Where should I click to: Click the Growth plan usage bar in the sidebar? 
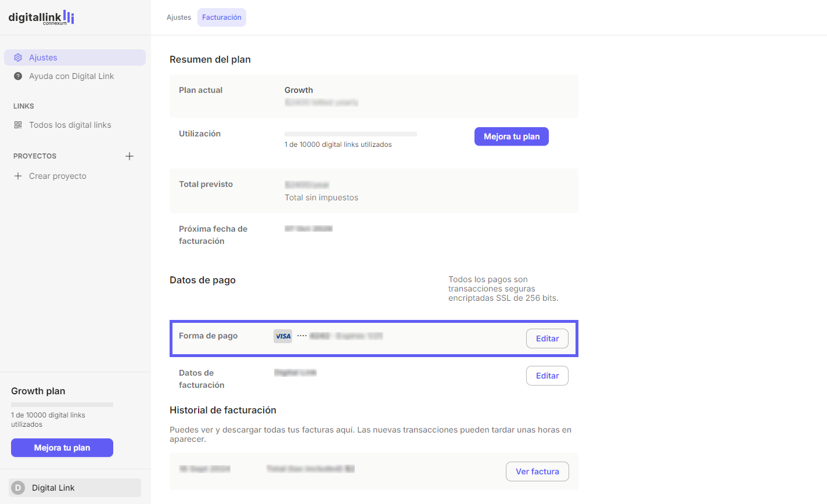click(62, 405)
